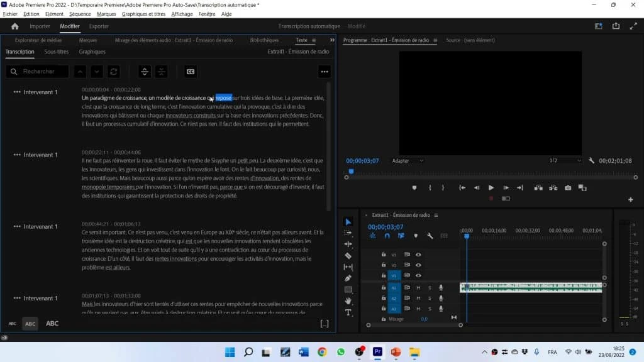Toggle lock on track A3

(383, 308)
